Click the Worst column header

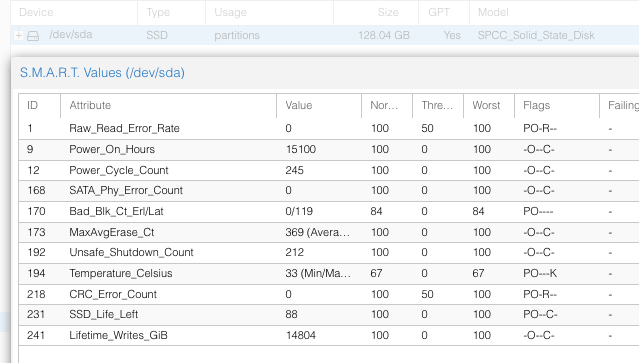(x=489, y=106)
